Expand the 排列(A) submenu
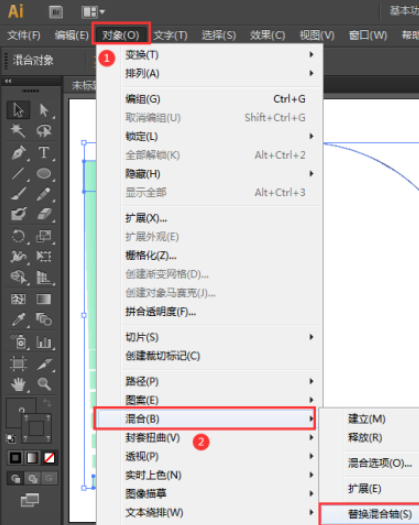The image size is (419, 525). (210, 73)
